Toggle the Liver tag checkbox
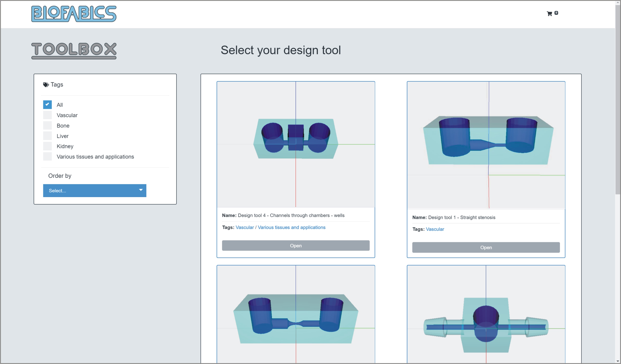Image resolution: width=621 pixels, height=364 pixels. point(47,136)
